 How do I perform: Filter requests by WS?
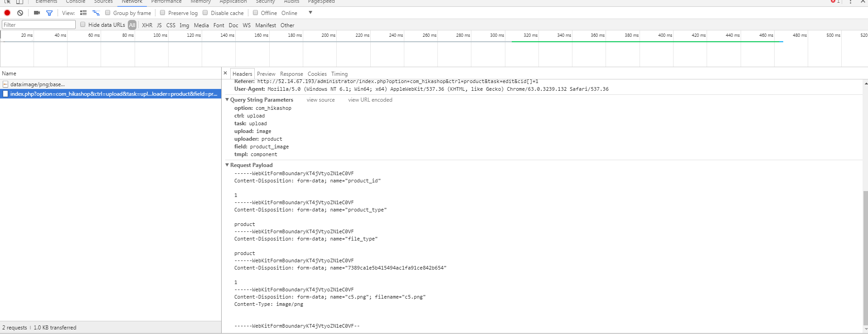pyautogui.click(x=247, y=25)
